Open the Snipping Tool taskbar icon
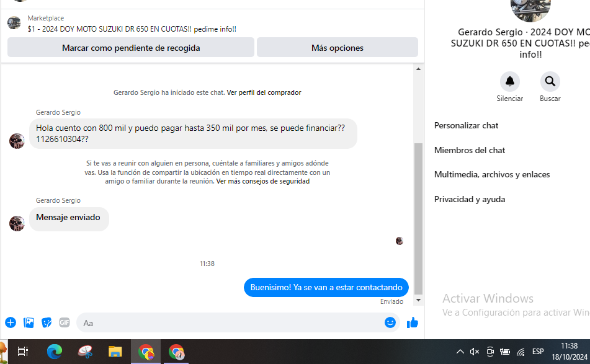This screenshot has height=364, width=590. tap(86, 352)
